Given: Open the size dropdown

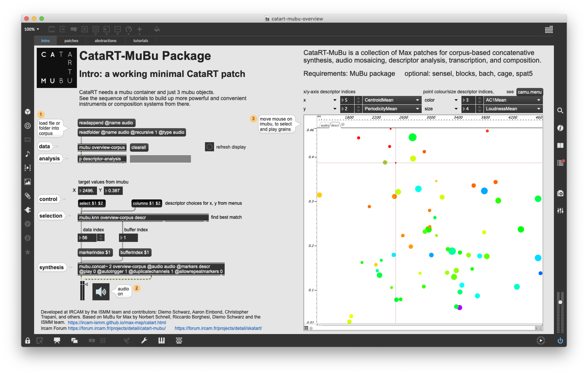Looking at the screenshot, I should [x=441, y=109].
